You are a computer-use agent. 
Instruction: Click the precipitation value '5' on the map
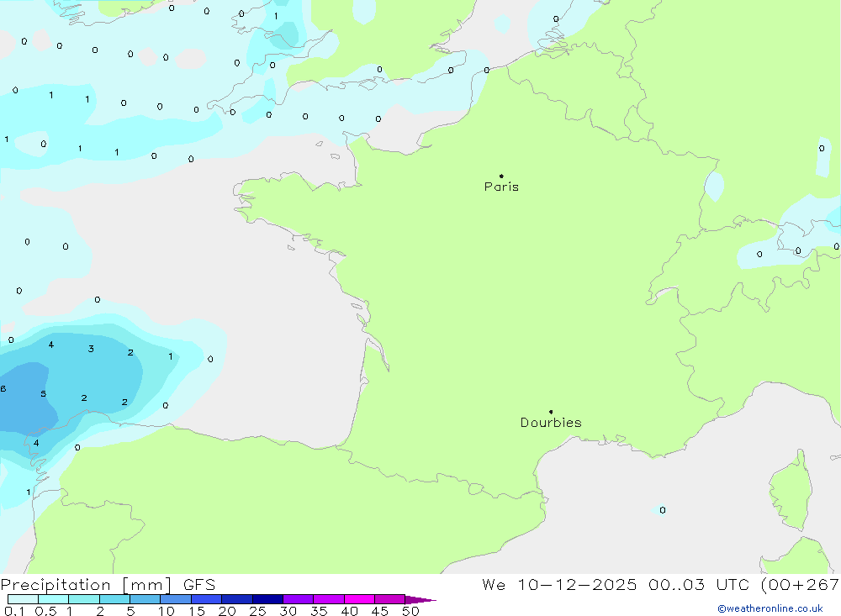(x=44, y=394)
